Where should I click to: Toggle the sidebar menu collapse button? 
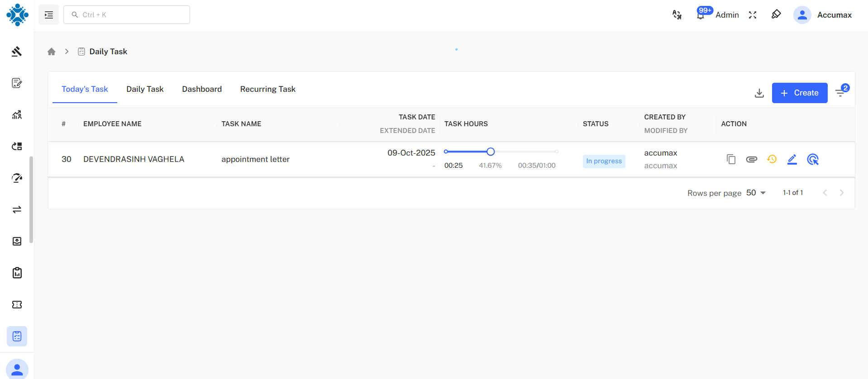[49, 15]
